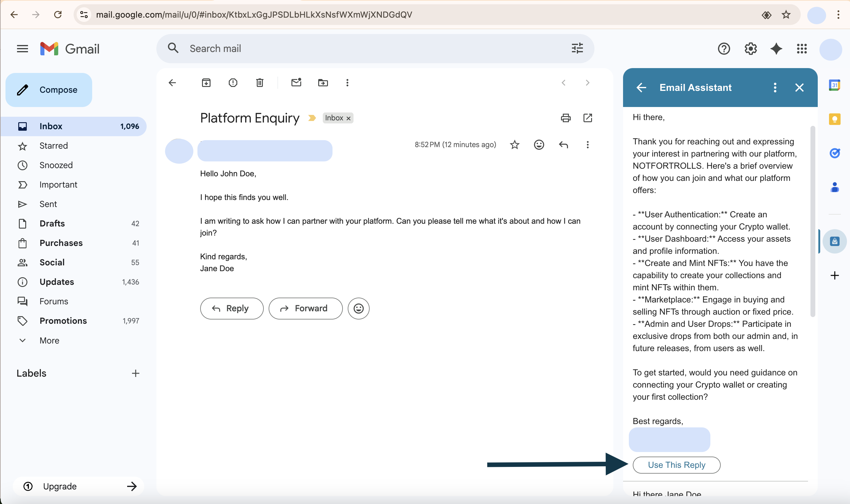Open the Important folder
850x504 pixels.
pos(73,185)
